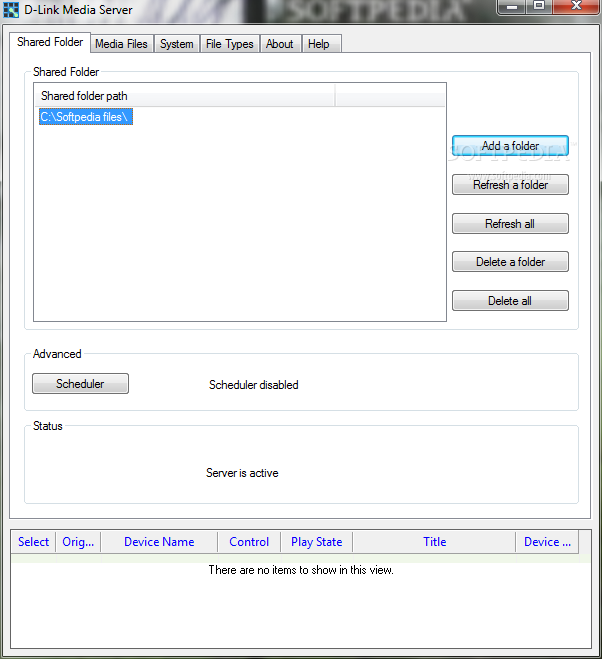Open the File Types tab
The width and height of the screenshot is (602, 659).
click(230, 44)
